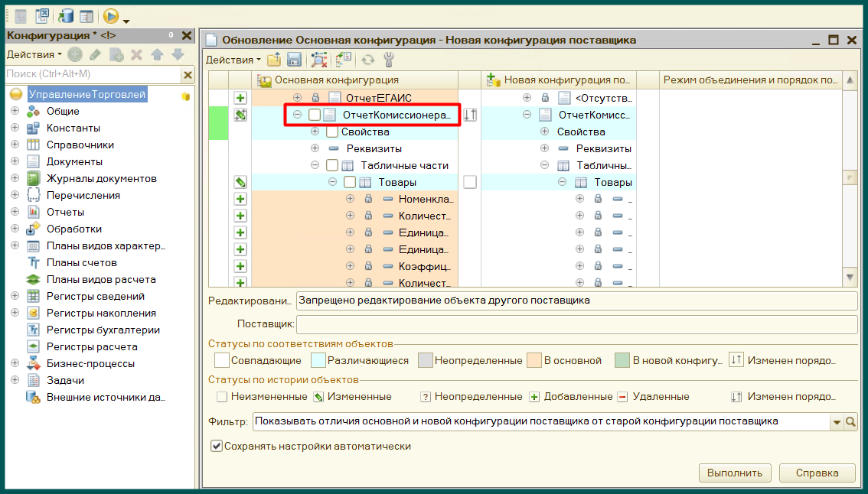
Task: Click changed-order icon in the ОтчетКомиссионера row
Action: [x=470, y=115]
